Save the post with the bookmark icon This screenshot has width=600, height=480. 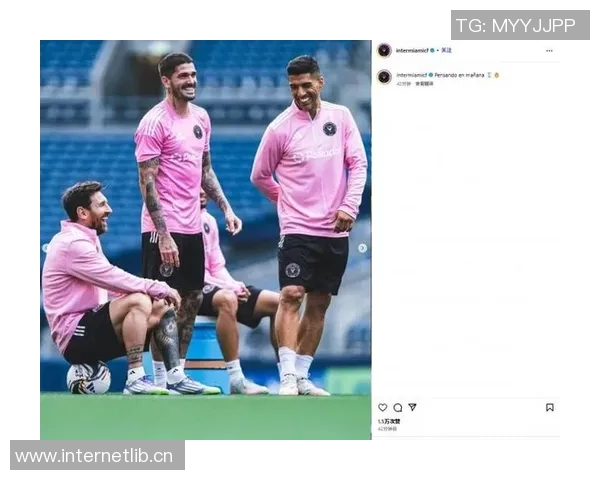coord(550,407)
